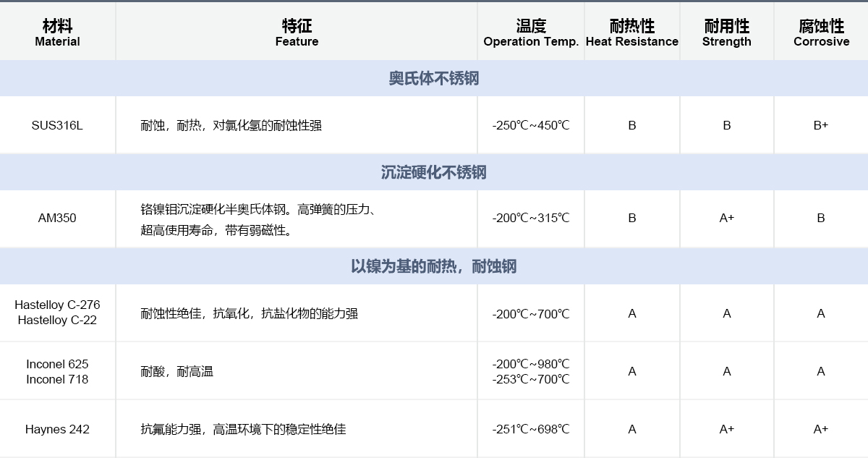Click the AM350 material cell
Image resolution: width=868 pixels, height=458 pixels.
click(x=57, y=218)
